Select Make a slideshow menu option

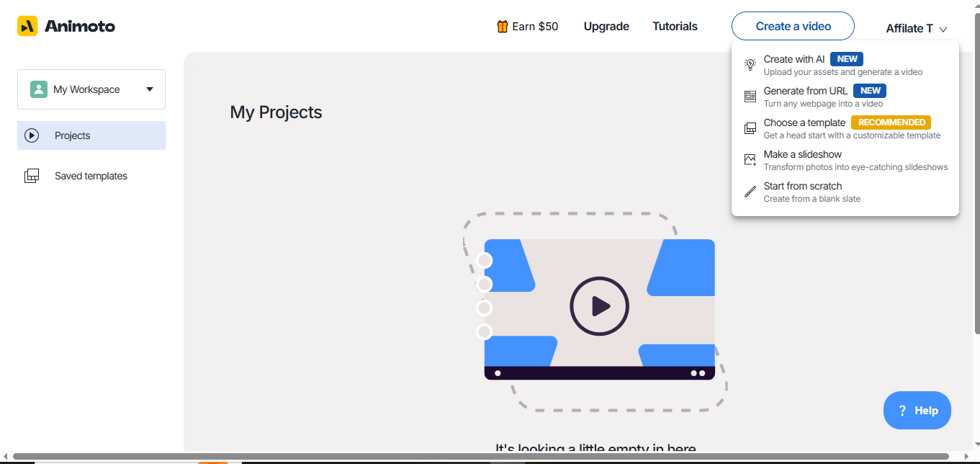(845, 160)
